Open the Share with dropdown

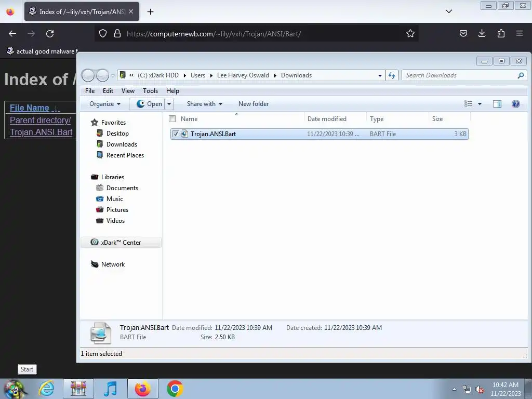point(205,104)
